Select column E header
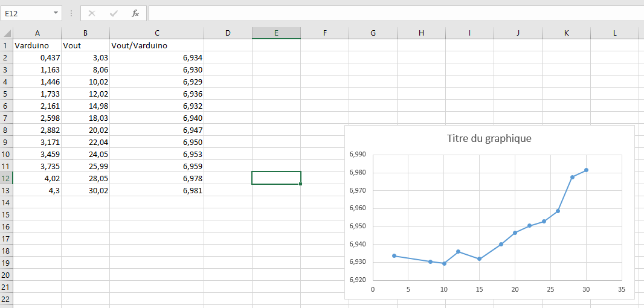This screenshot has height=308, width=644. coord(277,33)
